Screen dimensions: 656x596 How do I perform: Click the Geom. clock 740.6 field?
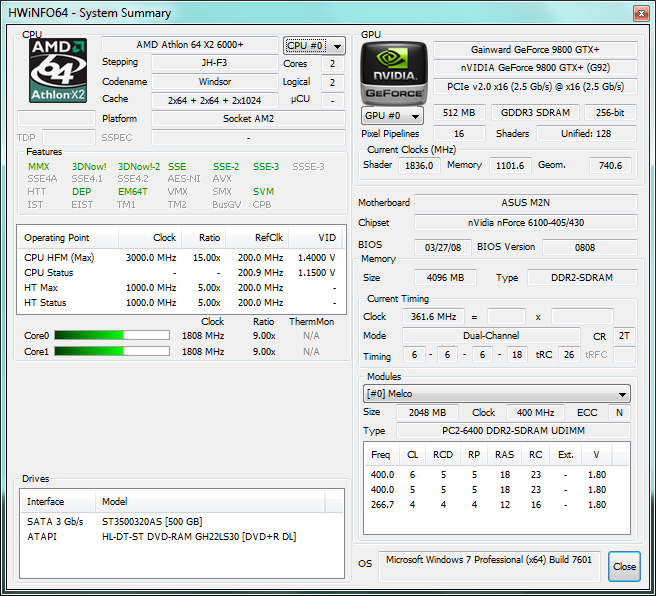coord(610,166)
